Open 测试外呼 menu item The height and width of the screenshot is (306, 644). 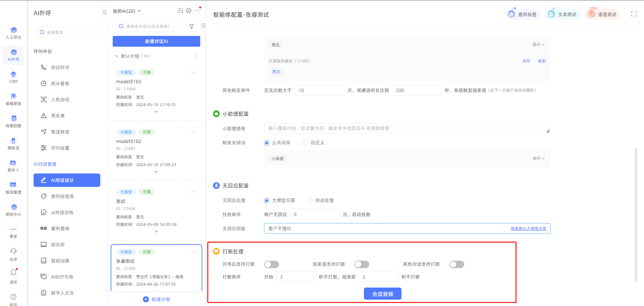click(67, 67)
